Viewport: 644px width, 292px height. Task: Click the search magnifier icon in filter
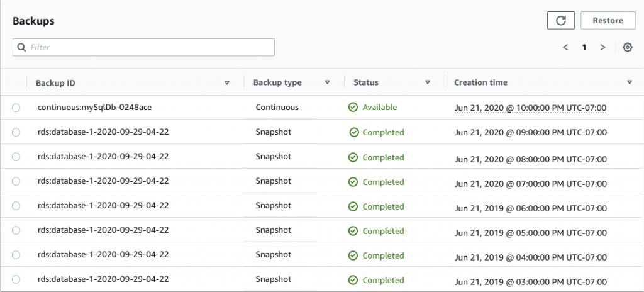[22, 47]
